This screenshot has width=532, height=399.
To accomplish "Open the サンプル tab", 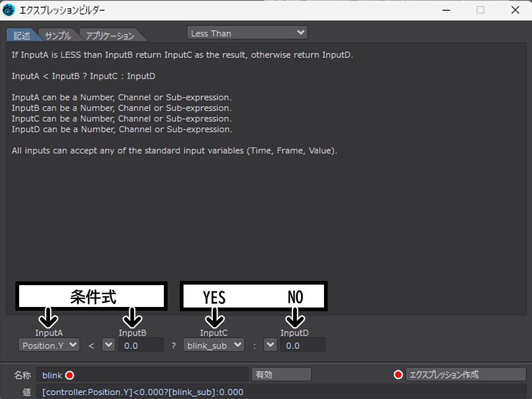I will coord(58,35).
